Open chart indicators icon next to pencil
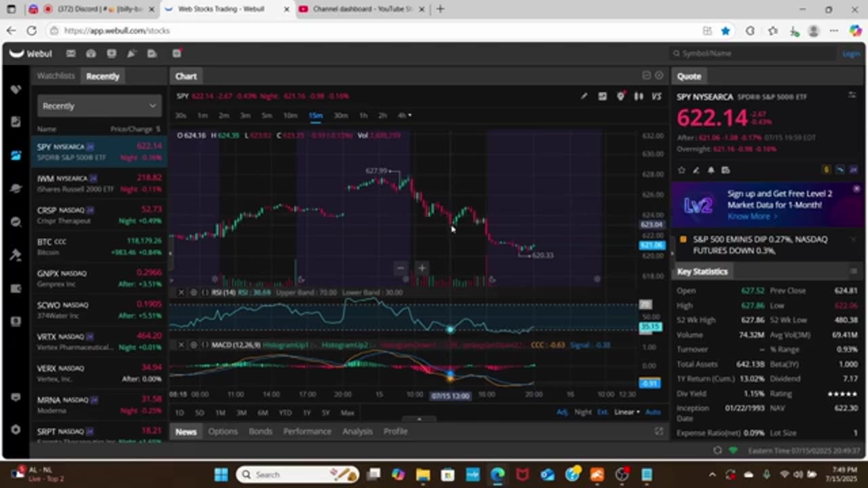The width and height of the screenshot is (868, 488). point(602,96)
